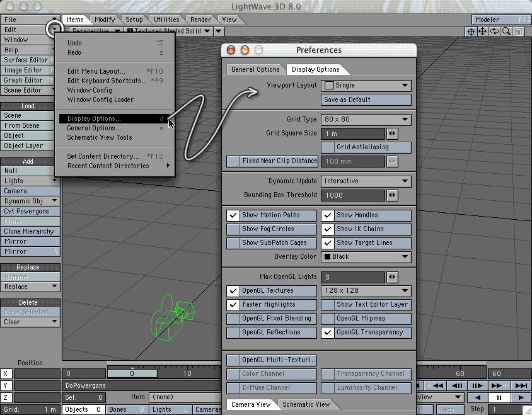
Task: Toggle Show Target Lines
Action: pyautogui.click(x=327, y=243)
